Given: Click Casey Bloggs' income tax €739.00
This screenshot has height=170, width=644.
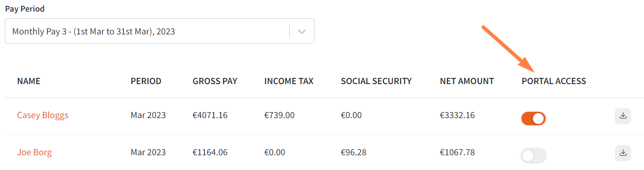Looking at the screenshot, I should pyautogui.click(x=280, y=115).
